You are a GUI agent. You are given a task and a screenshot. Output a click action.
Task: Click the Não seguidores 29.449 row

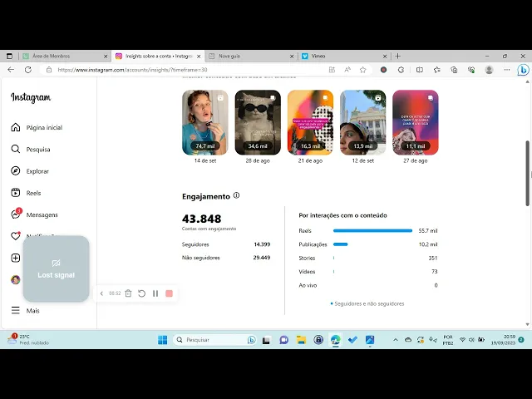[226, 258]
